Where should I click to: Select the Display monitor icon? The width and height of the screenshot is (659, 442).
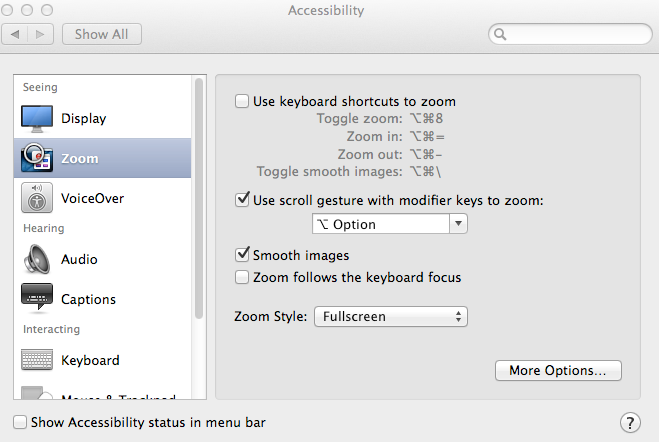tap(37, 119)
